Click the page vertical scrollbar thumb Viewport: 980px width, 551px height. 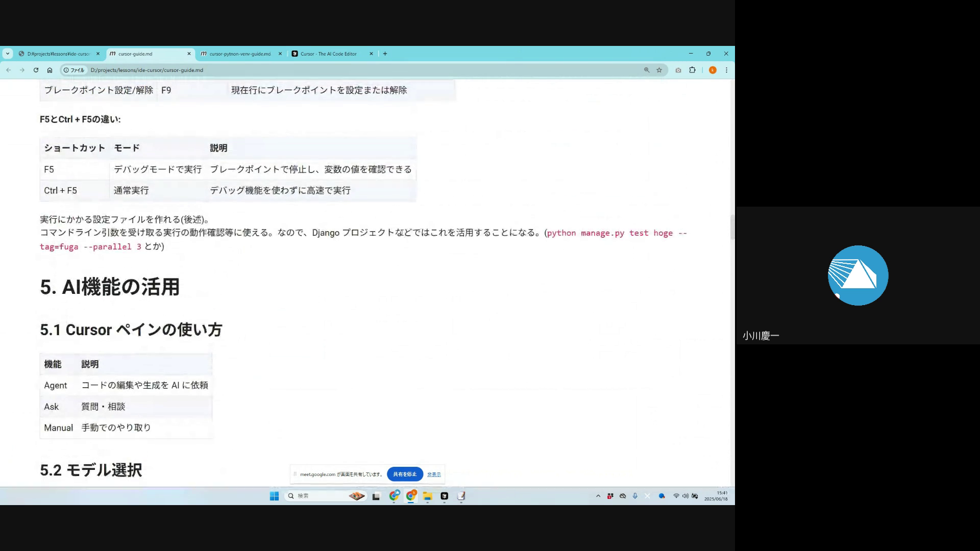point(732,227)
